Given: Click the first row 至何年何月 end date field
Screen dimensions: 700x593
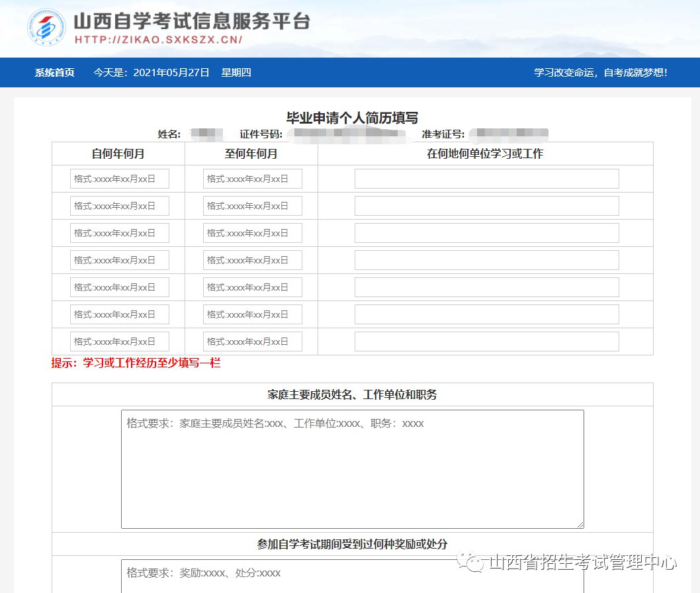Looking at the screenshot, I should 253,179.
